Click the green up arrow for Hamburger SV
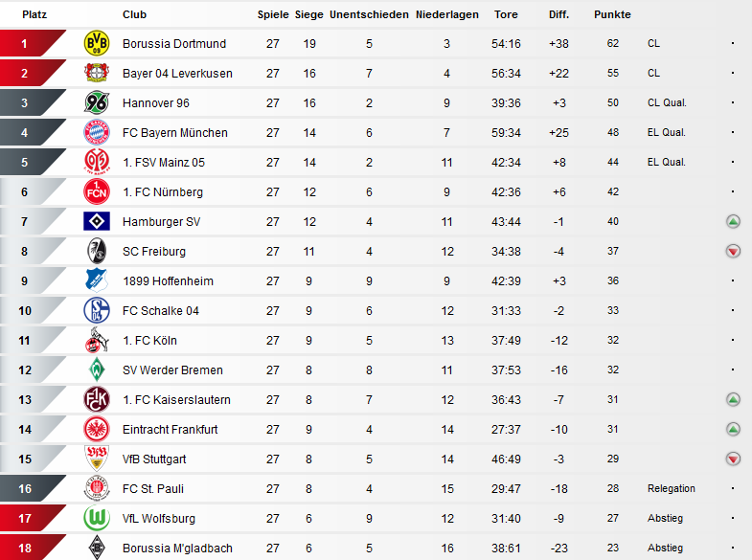 (733, 221)
